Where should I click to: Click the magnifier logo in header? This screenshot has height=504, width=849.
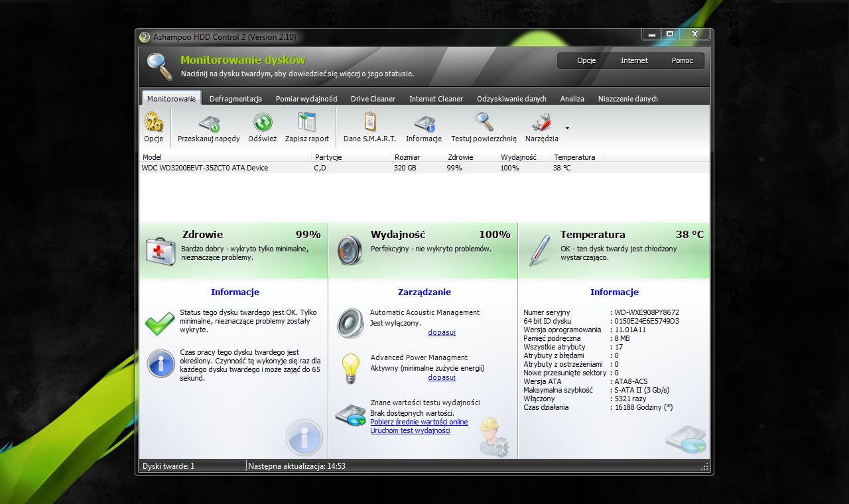[159, 66]
